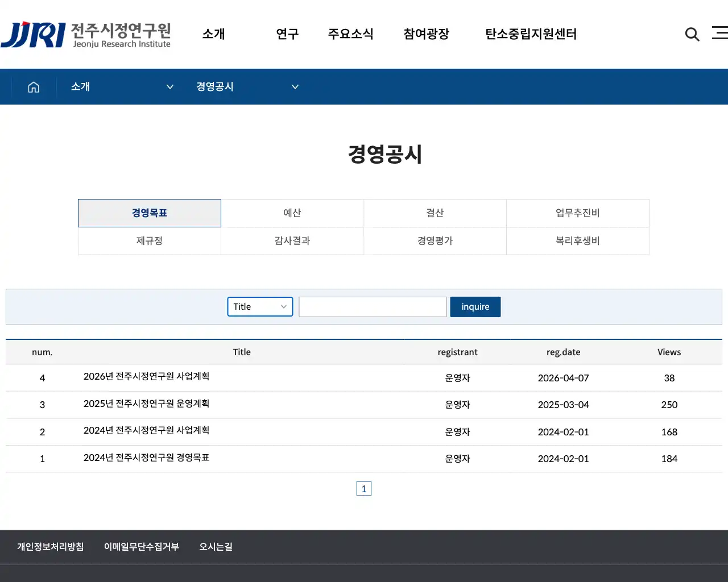Open 개인정보처리방침 footer link
This screenshot has height=582, width=728.
pyautogui.click(x=51, y=547)
